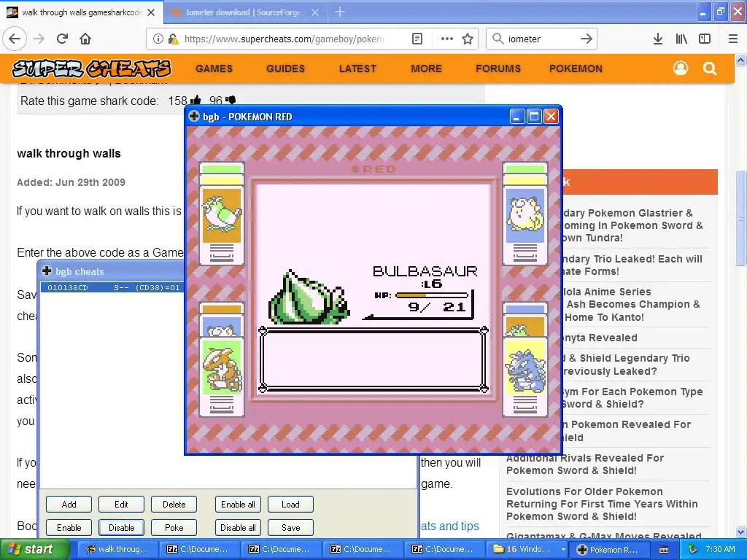Open the GUIDES menu on SuperCheats
747x560 pixels.
285,69
